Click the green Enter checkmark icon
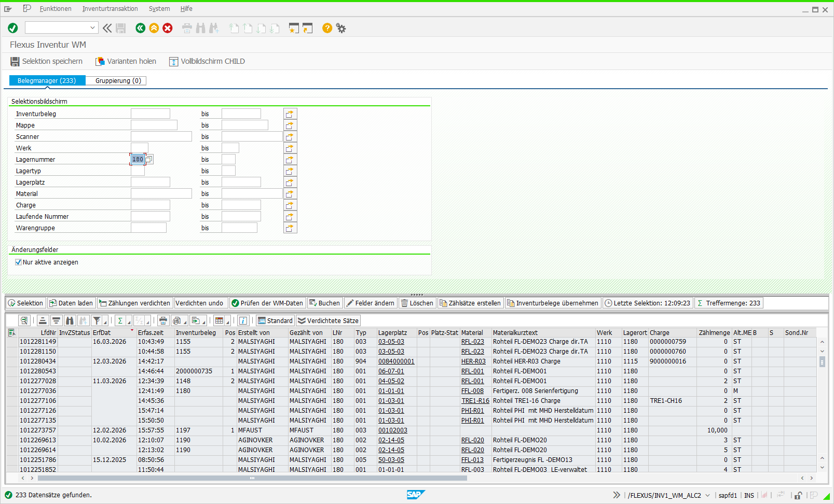Image resolution: width=834 pixels, height=504 pixels. (13, 28)
